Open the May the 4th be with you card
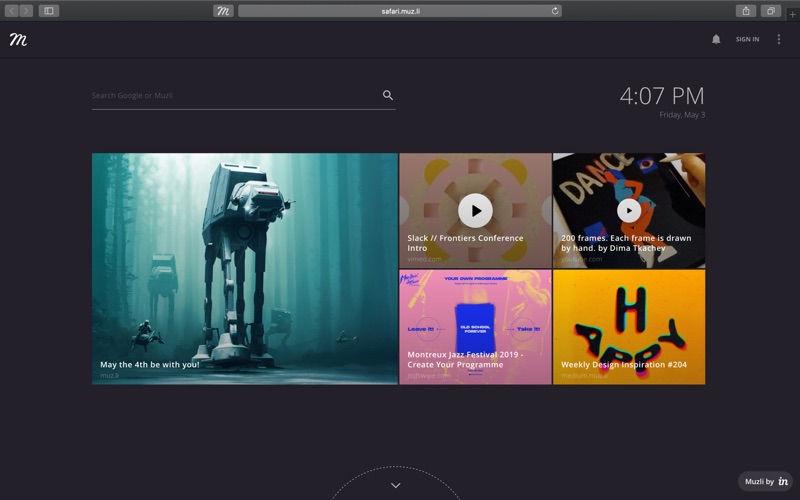 244,269
